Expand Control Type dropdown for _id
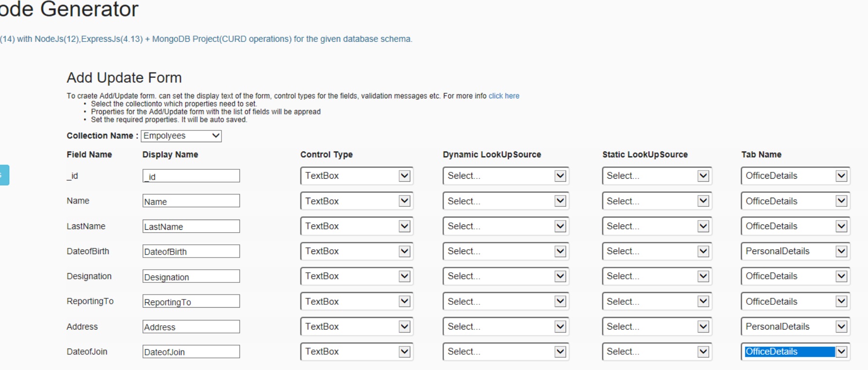 click(356, 176)
